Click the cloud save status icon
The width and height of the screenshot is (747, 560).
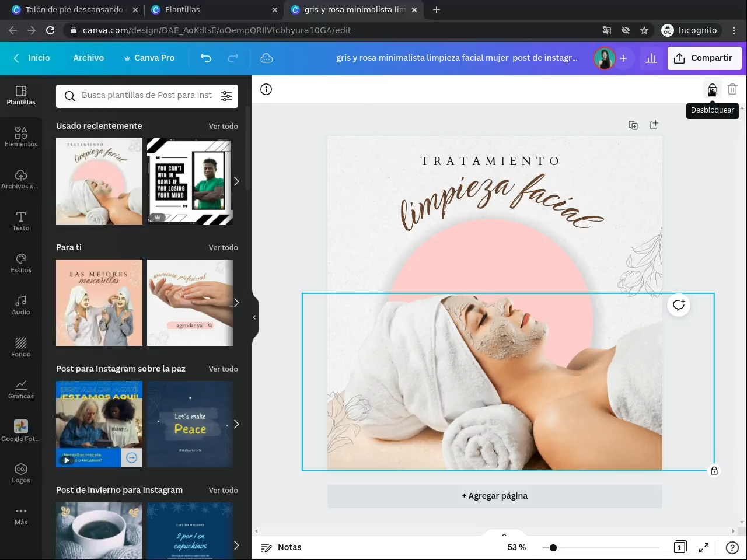[x=267, y=58]
